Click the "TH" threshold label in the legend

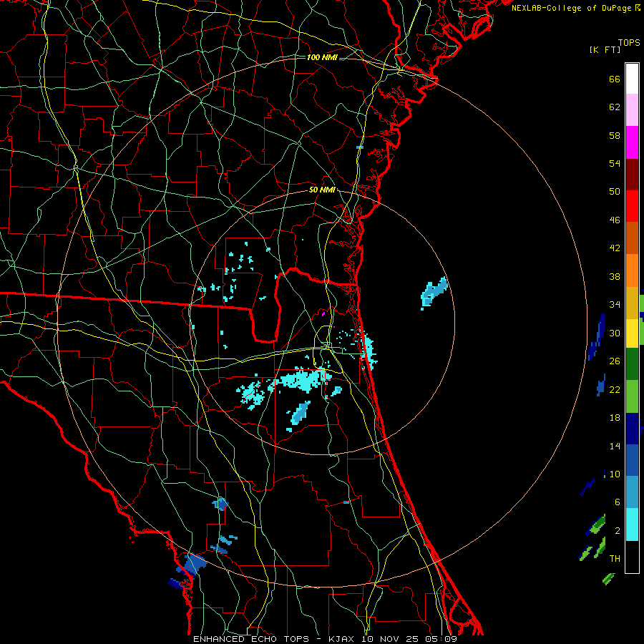[x=615, y=559]
